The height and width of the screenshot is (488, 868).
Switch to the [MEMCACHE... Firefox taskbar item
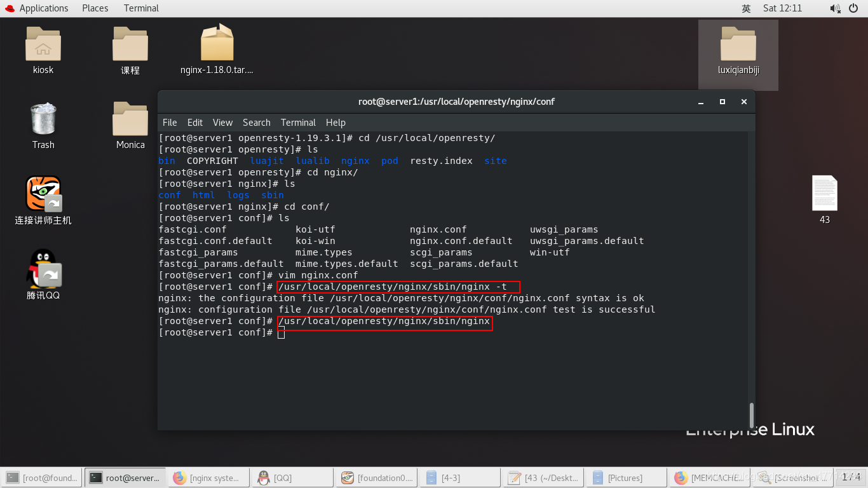click(x=710, y=477)
